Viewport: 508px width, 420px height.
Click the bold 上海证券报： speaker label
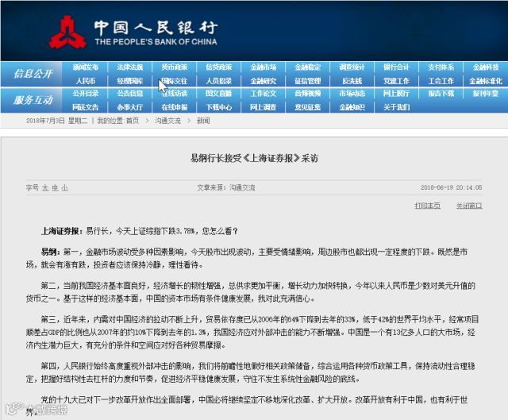coord(63,231)
